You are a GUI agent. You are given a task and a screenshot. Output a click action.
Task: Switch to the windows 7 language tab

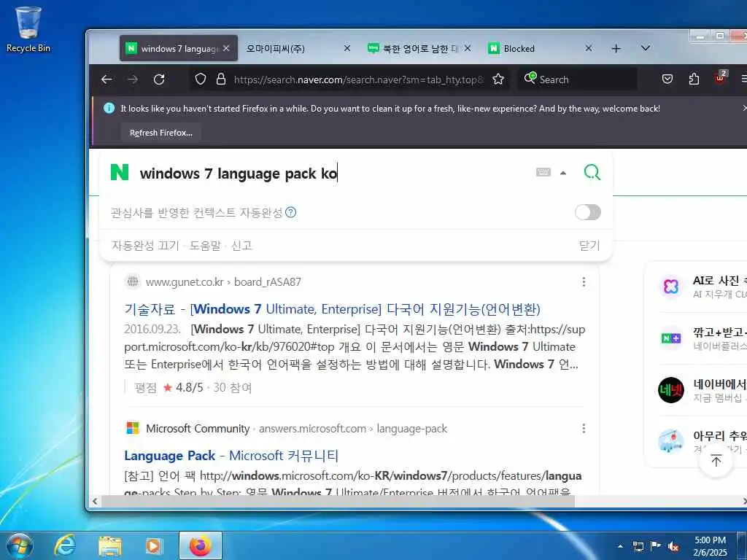[178, 48]
